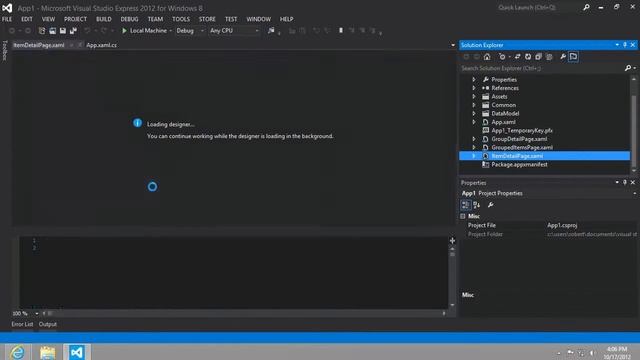Toggle Alphabetical sort in Properties panel
The height and width of the screenshot is (360, 640).
pyautogui.click(x=476, y=205)
